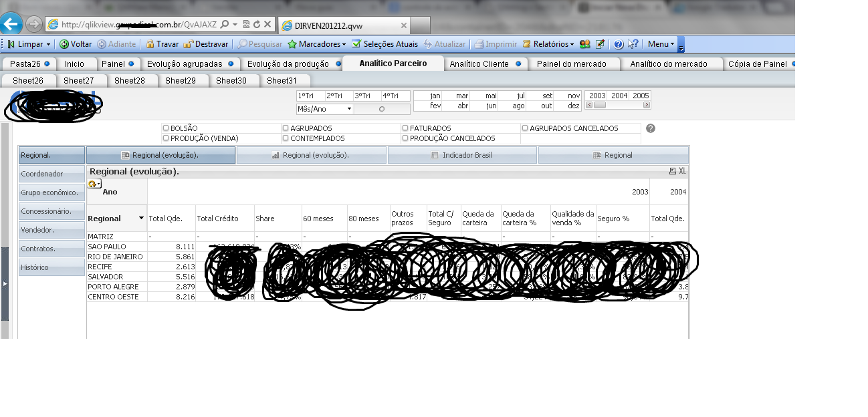Show the Regional (evolução) chart view button
Viewport: 868px width, 417px height.
point(312,155)
